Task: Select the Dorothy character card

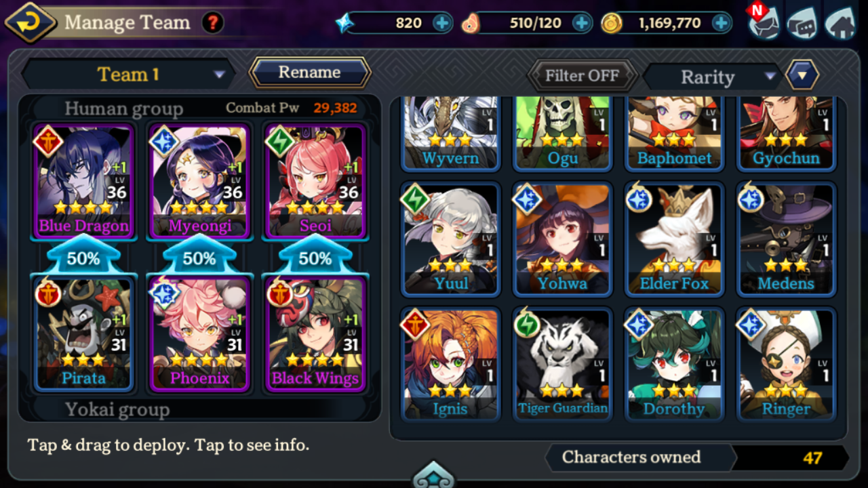Action: pos(675,364)
